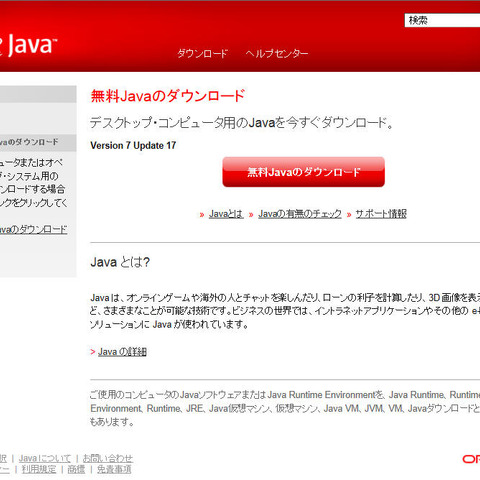Follow the Java の詳細 link
This screenshot has height=480, width=480.
[x=122, y=352]
